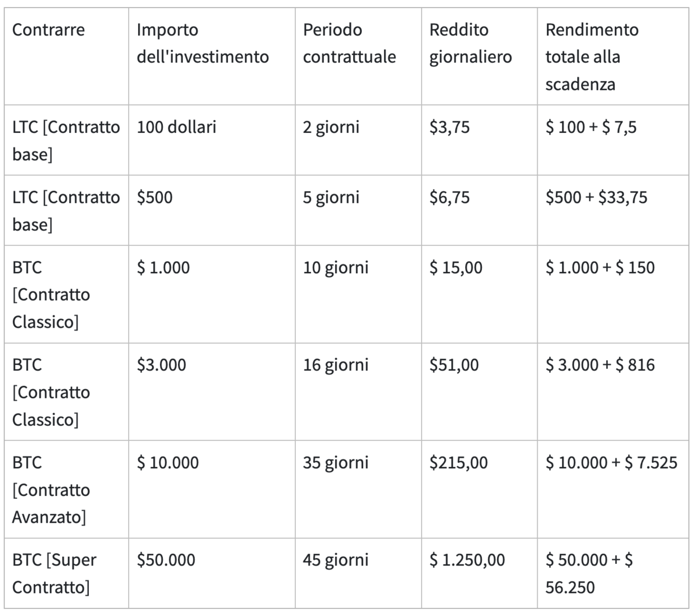Click the $51,00 daily income cell
The width and height of the screenshot is (696, 616).
pos(454,365)
